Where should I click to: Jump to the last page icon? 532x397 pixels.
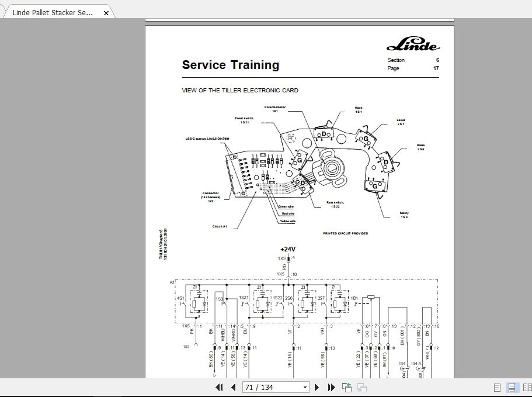tap(331, 387)
